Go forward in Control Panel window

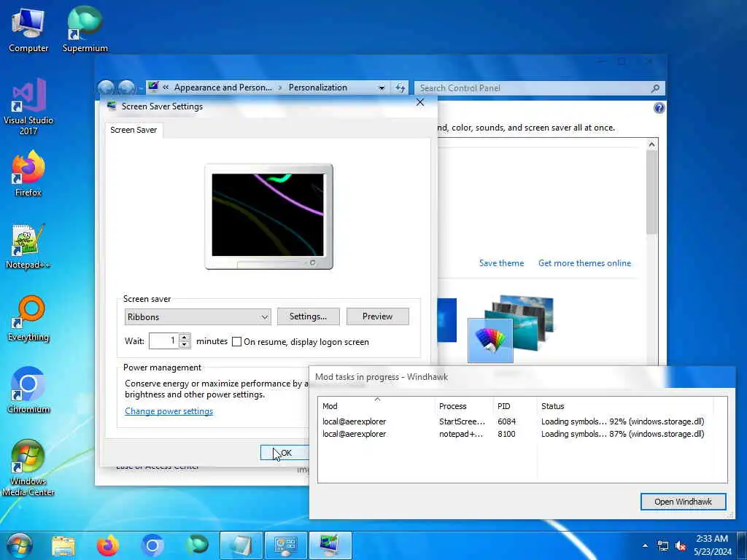click(126, 87)
